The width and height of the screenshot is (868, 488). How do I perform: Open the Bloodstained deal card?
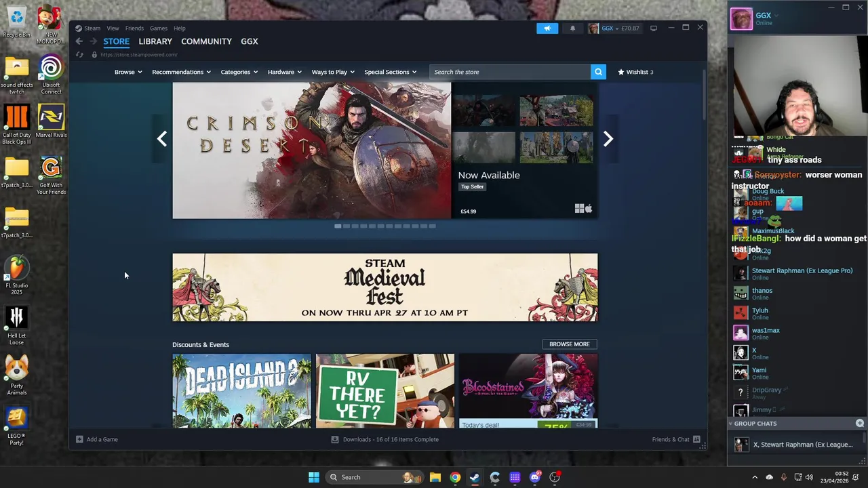(x=528, y=390)
